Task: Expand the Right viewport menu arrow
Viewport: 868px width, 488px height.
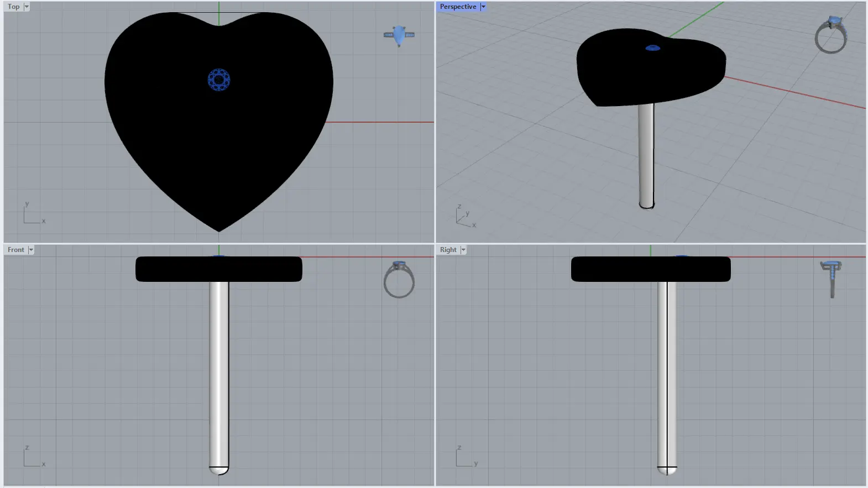Action: (463, 250)
